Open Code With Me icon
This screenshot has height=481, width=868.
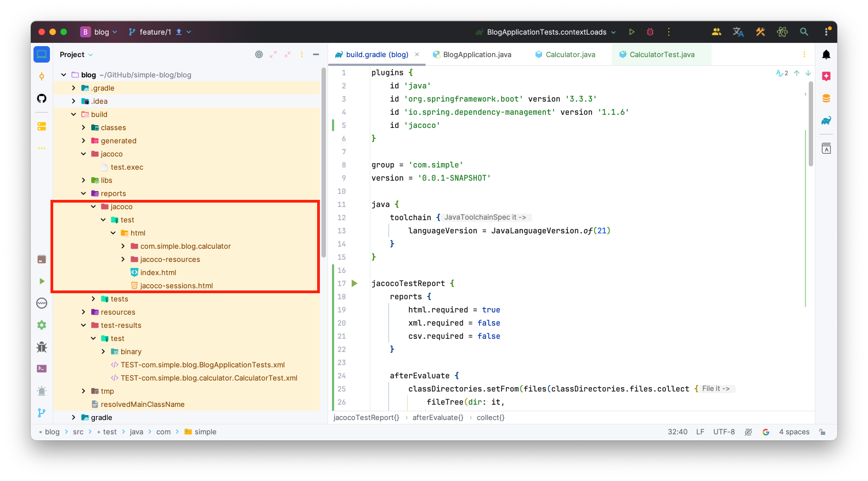tap(717, 32)
